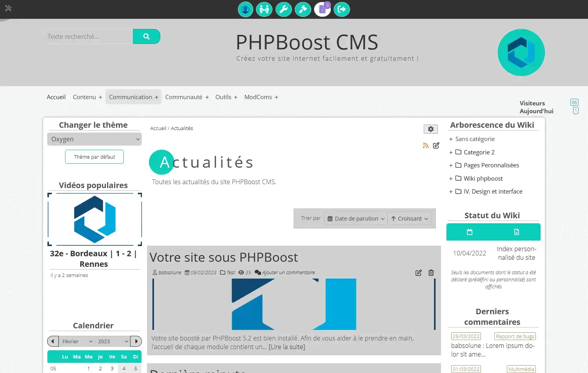
Task: Switch Wiki status to the calendar tab
Action: click(470, 232)
